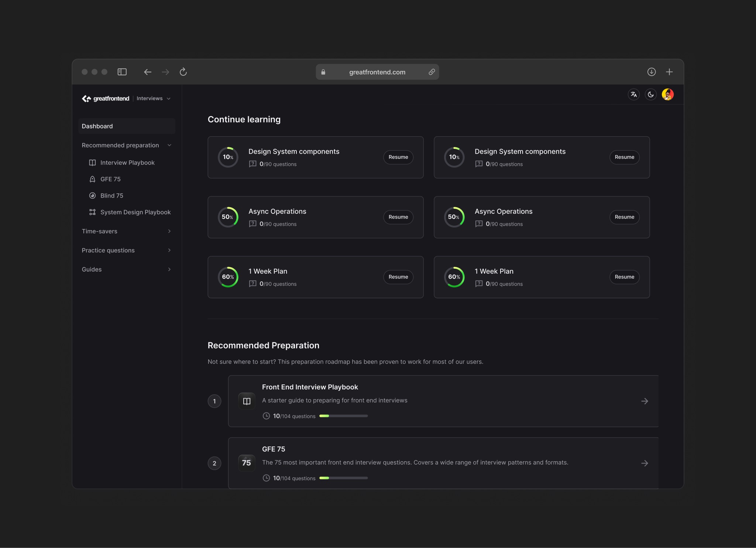The width and height of the screenshot is (756, 548).
Task: Resume right 1 Week Plan card
Action: point(625,277)
